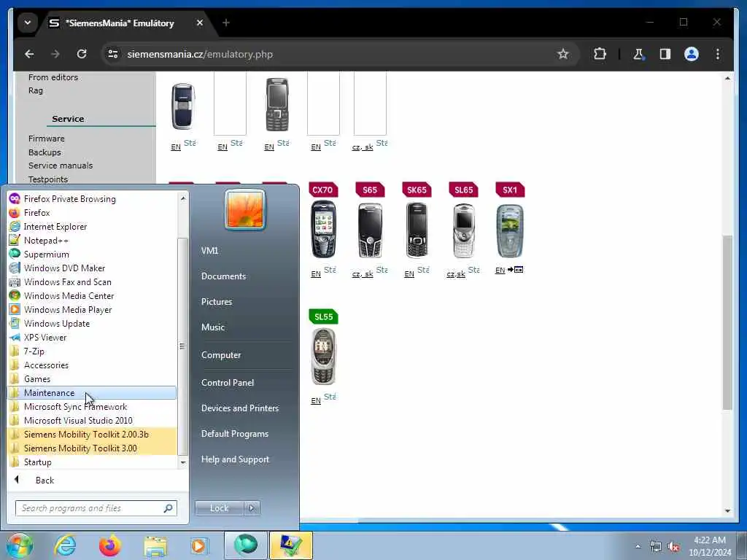
Task: Open Pictures from the Start menu
Action: point(217,302)
